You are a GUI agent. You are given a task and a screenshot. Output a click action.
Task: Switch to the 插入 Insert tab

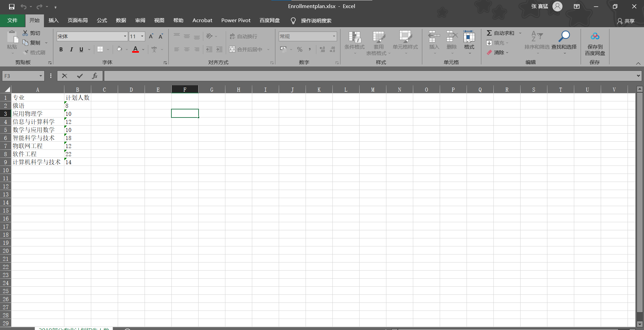coord(54,20)
